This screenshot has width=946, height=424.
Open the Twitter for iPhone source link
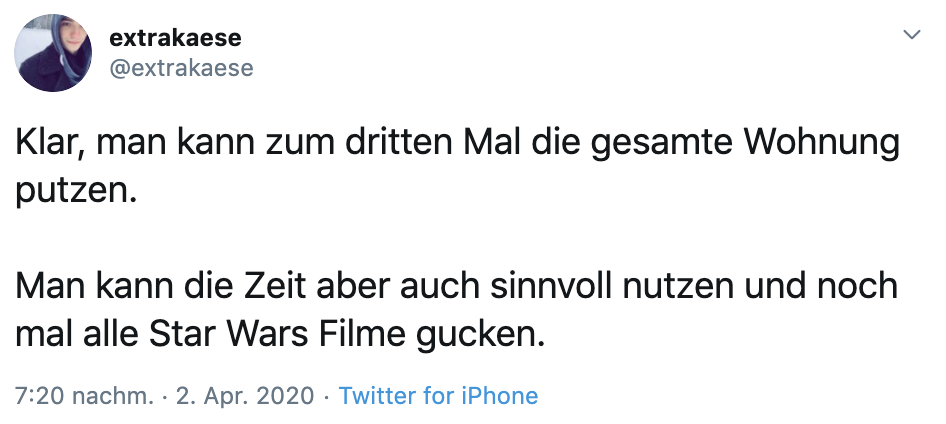(438, 395)
